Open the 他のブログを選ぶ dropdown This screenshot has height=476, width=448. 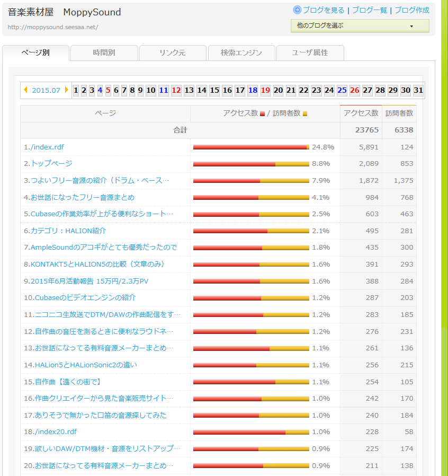[360, 25]
